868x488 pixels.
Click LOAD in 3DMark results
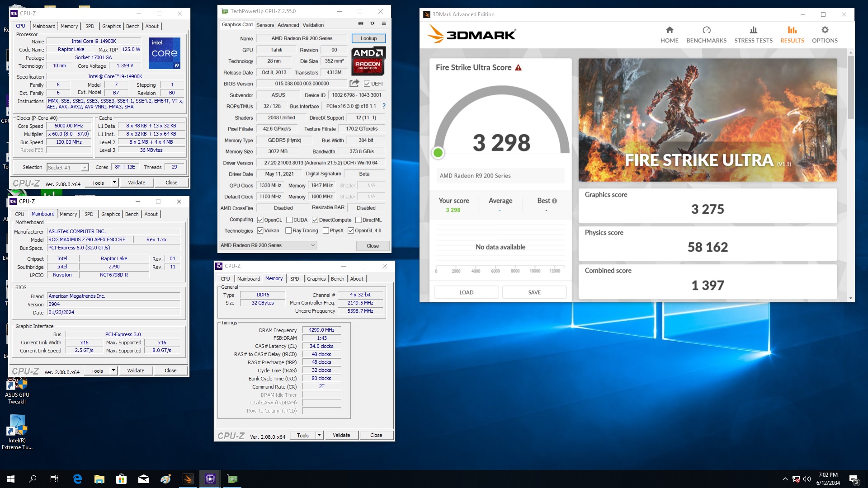[x=466, y=292]
